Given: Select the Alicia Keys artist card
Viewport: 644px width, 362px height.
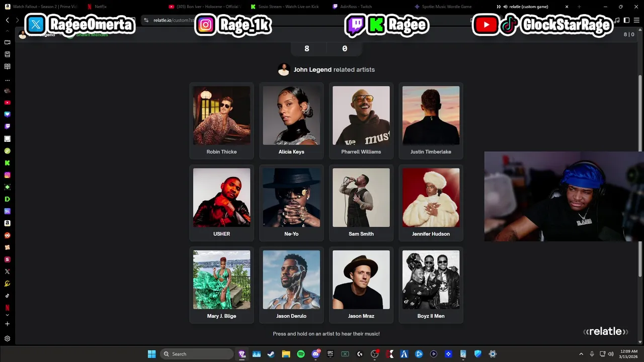Looking at the screenshot, I should [x=291, y=121].
